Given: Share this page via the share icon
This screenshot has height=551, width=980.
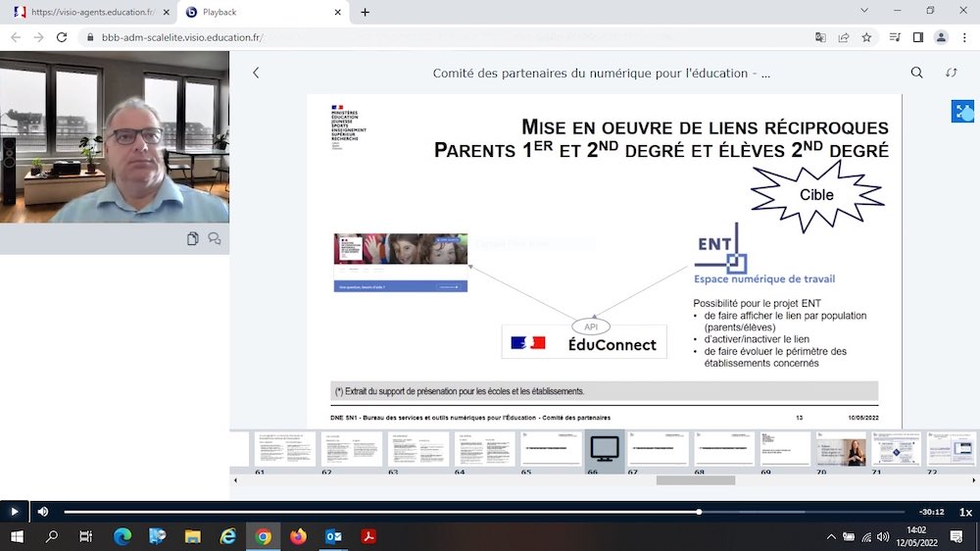Looking at the screenshot, I should [x=843, y=37].
